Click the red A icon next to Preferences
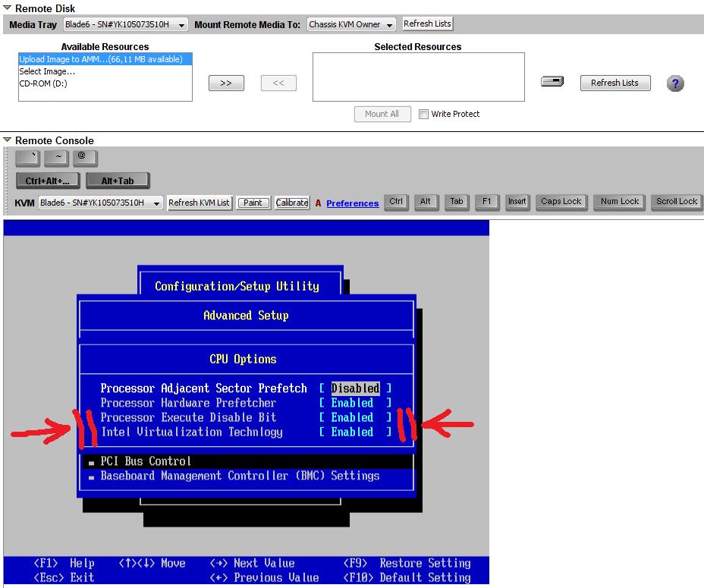This screenshot has height=588, width=704. tap(318, 203)
